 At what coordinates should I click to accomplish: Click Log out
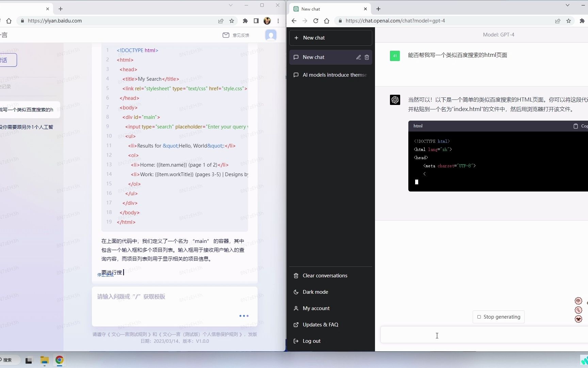(x=330, y=341)
